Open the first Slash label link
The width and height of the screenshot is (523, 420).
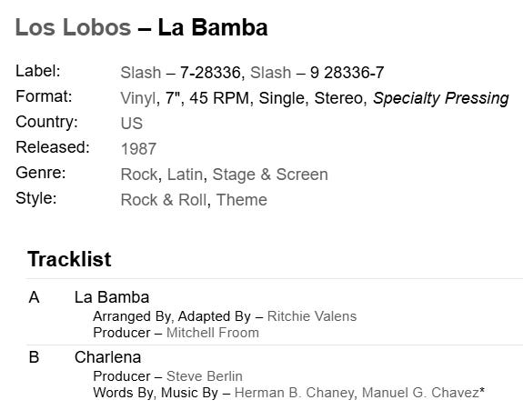click(x=141, y=73)
